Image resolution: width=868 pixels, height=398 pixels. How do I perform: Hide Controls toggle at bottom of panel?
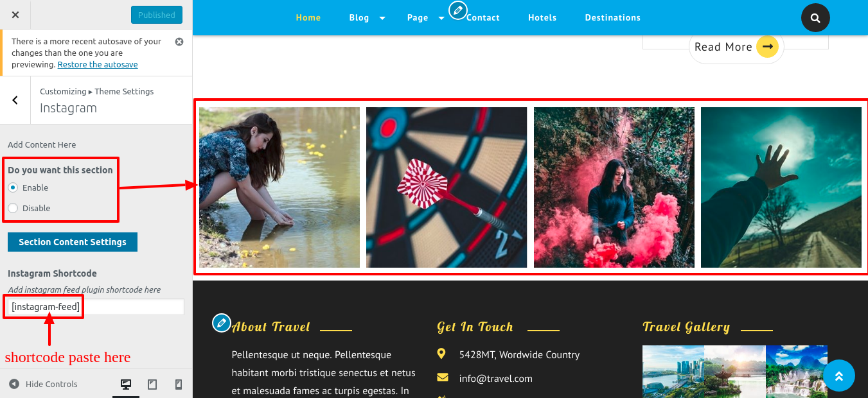(43, 384)
